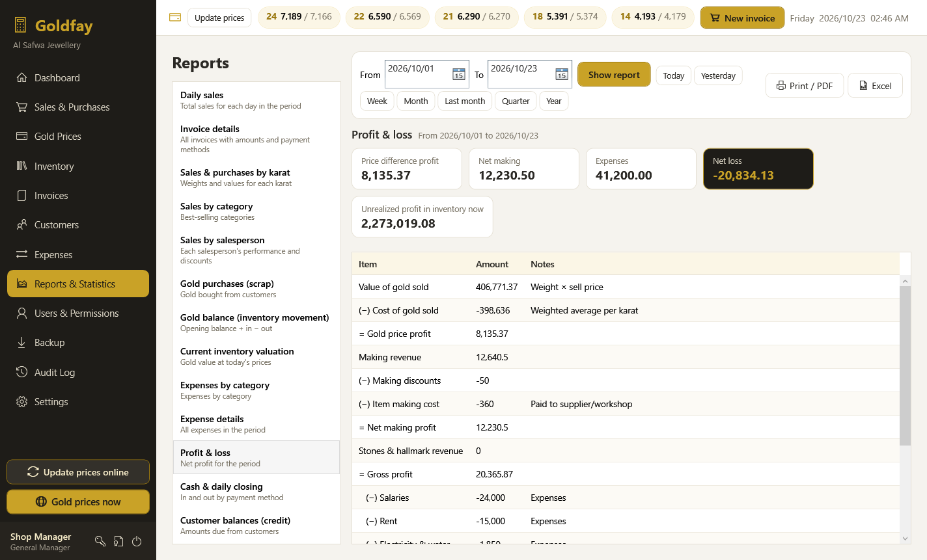Click the 24 karat price chip

(299, 17)
